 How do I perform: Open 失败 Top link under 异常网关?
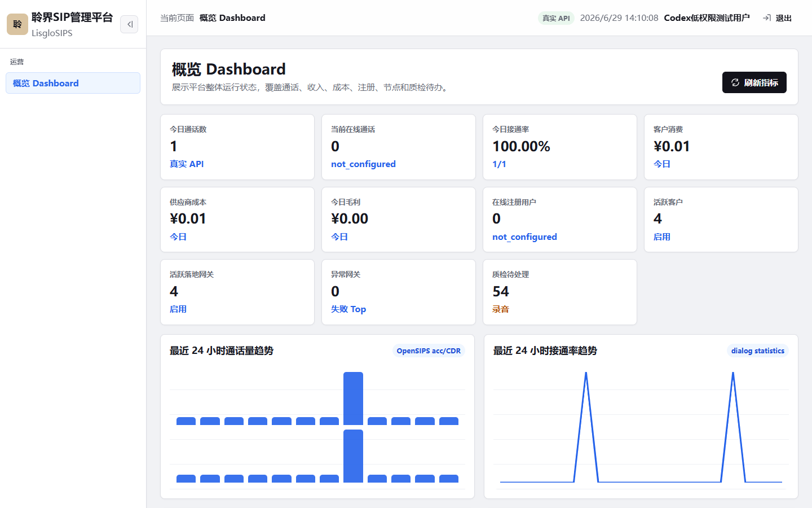point(348,309)
